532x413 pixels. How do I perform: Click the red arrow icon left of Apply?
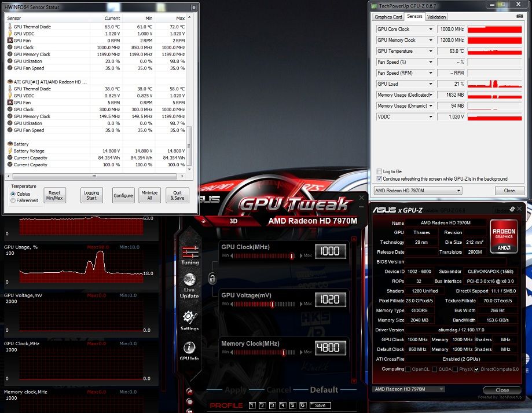(189, 392)
